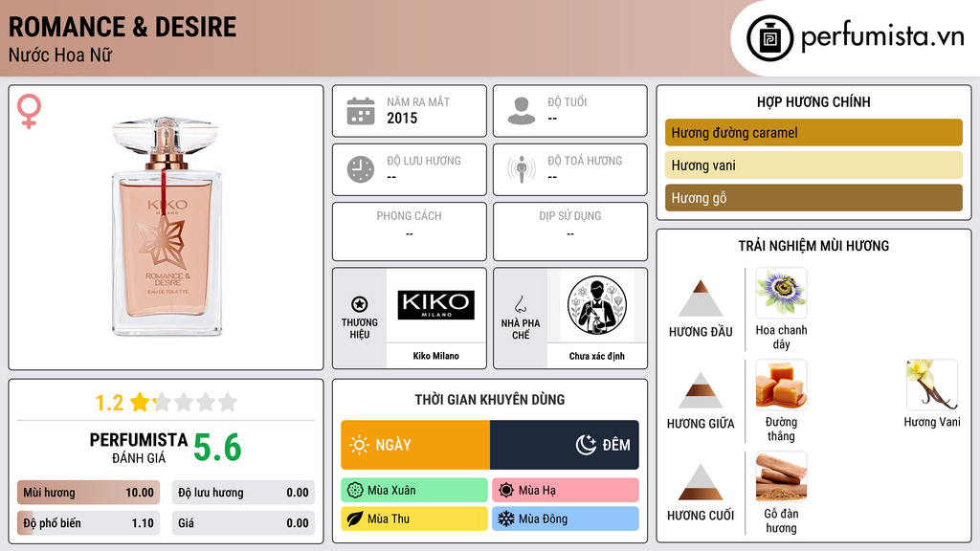Click the Hoa chanh dây note label
This screenshot has width=980, height=551.
[x=781, y=337]
